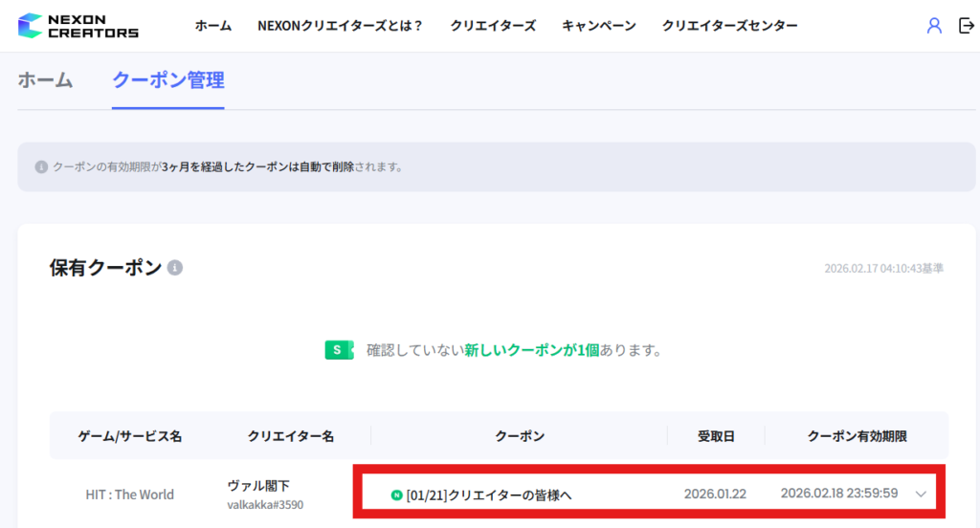
Task: Click the logout icon in header
Action: click(966, 26)
